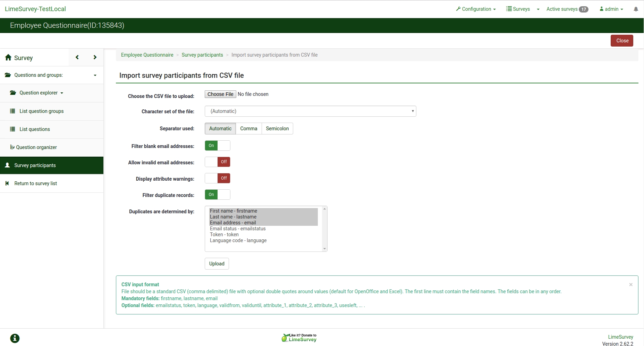Click the Surveys list icon in top bar
Viewport: 644px width, 346px height.
pyautogui.click(x=509, y=9)
